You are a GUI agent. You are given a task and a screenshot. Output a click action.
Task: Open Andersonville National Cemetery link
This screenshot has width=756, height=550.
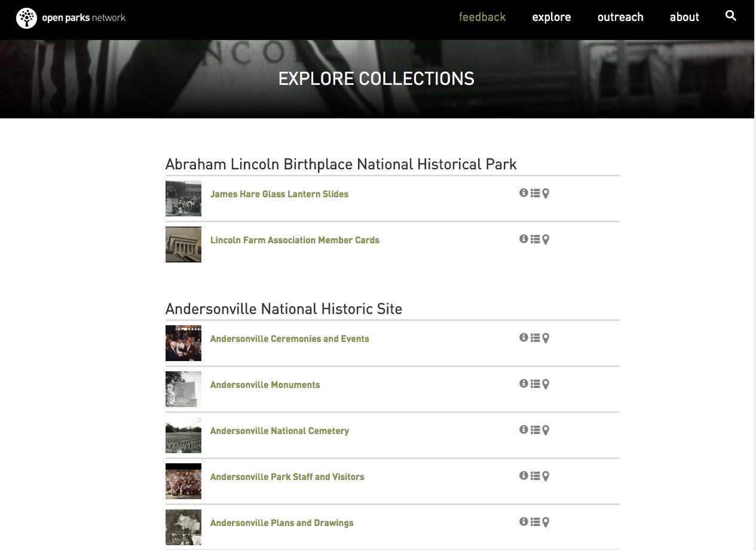tap(279, 430)
